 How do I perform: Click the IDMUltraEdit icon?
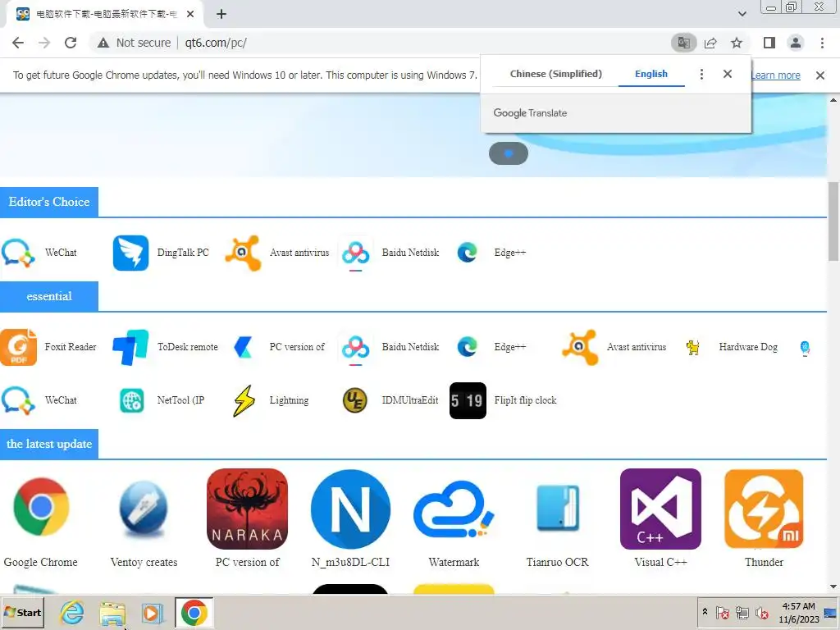coord(354,400)
